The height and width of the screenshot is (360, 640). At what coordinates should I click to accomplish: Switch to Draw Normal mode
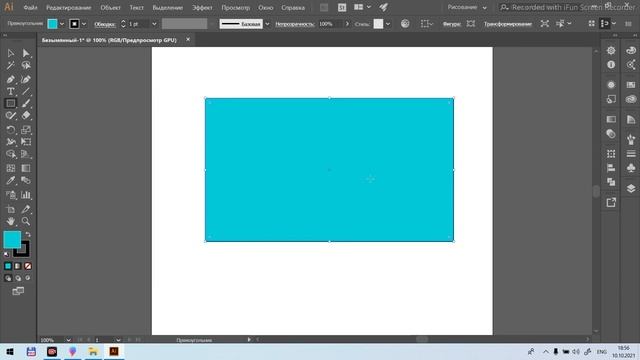[8, 278]
